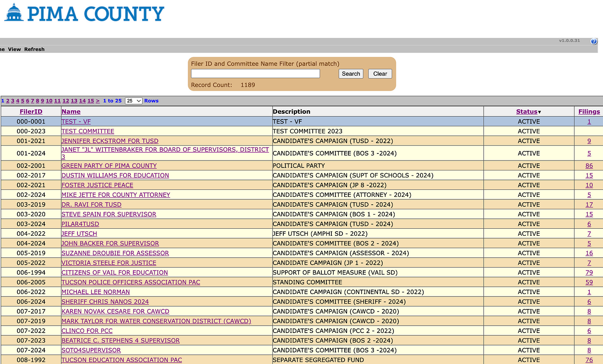This screenshot has height=364, width=603.
Task: Click the Refresh menu item
Action: (x=34, y=49)
